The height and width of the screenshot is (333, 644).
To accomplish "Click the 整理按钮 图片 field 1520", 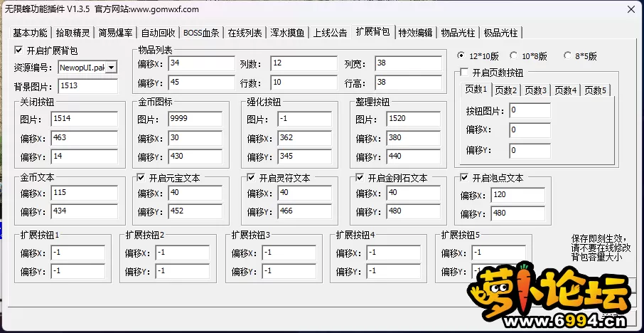I will (x=413, y=119).
